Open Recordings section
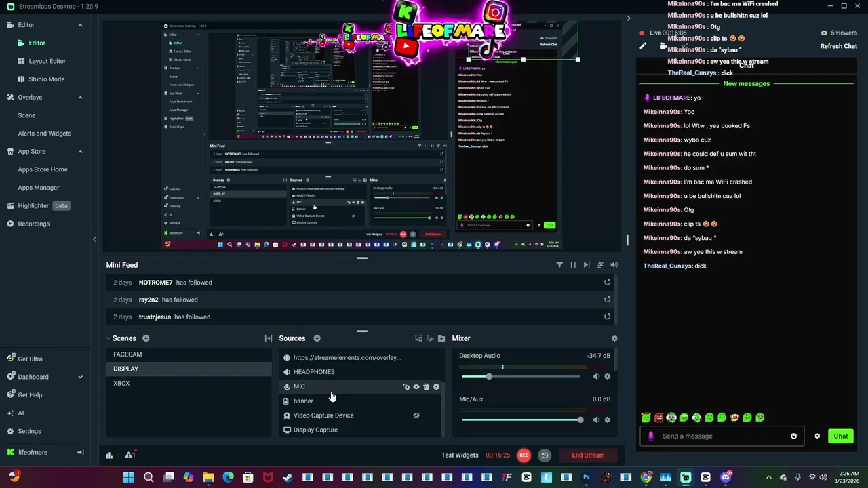 pos(33,224)
